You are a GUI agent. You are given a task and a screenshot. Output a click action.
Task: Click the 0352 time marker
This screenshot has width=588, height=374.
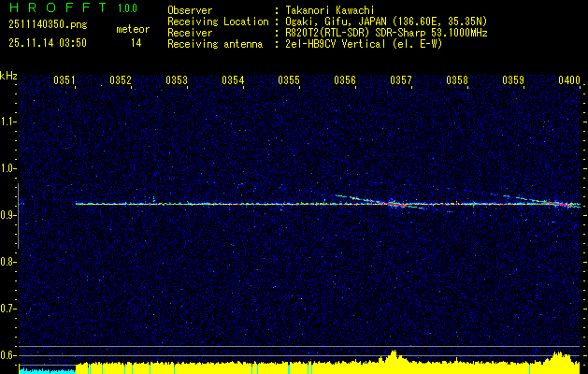(121, 79)
